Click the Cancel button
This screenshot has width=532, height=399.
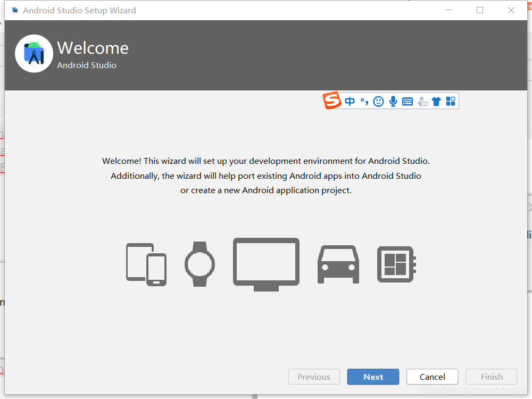432,377
